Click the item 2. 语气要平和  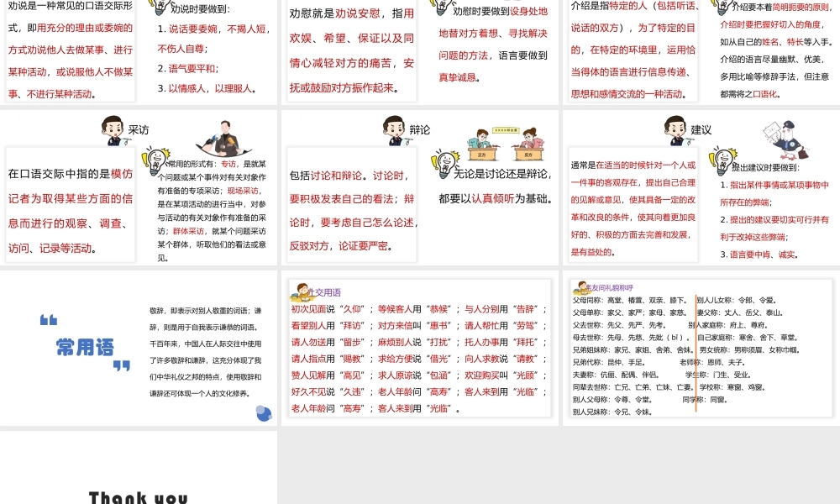coord(188,69)
